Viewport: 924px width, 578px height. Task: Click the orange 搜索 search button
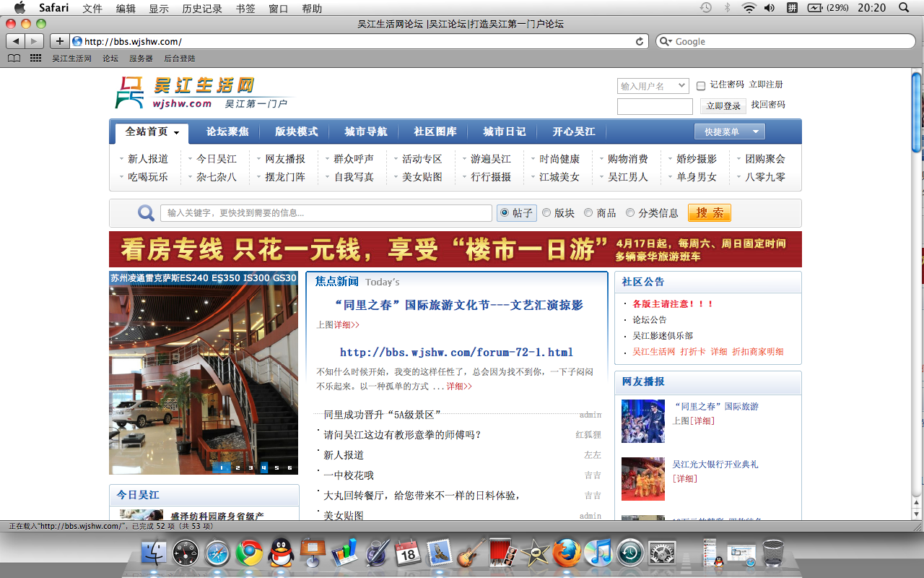click(710, 213)
